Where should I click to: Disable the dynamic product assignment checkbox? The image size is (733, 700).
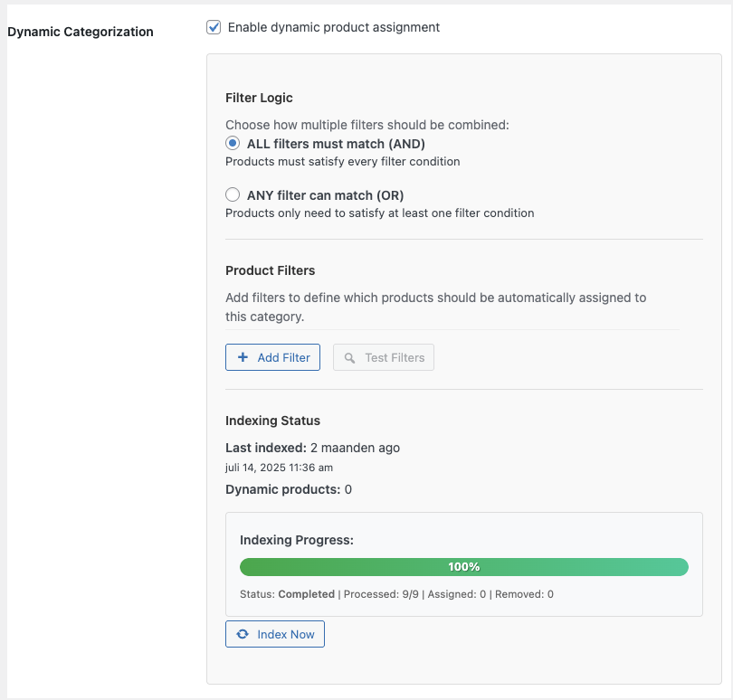(x=214, y=27)
